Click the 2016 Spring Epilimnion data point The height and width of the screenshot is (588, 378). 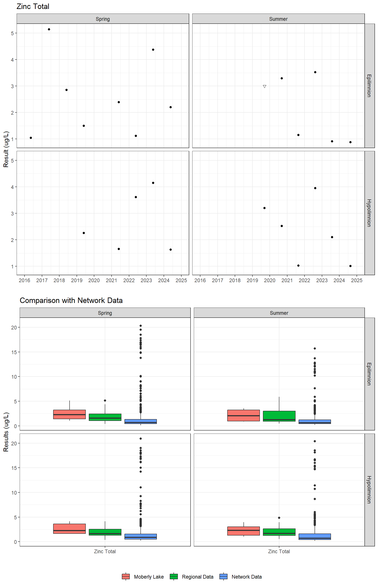pos(31,138)
